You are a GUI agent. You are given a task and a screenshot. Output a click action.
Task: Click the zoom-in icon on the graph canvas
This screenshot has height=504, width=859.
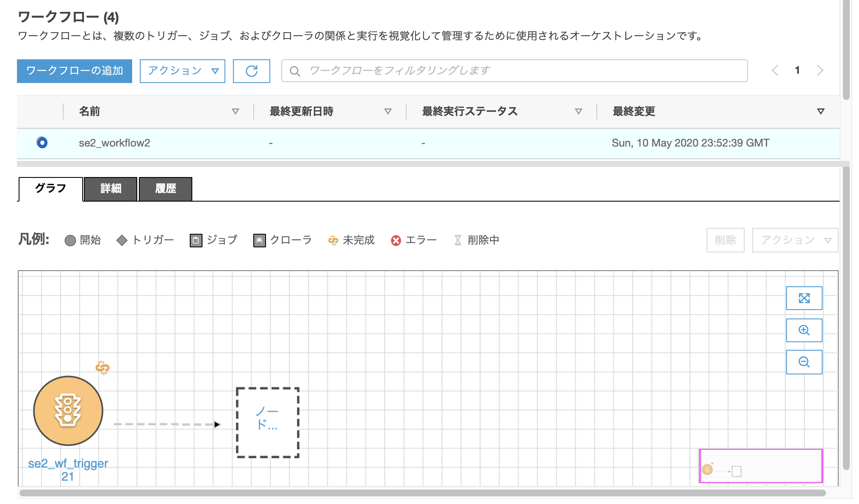click(x=804, y=330)
